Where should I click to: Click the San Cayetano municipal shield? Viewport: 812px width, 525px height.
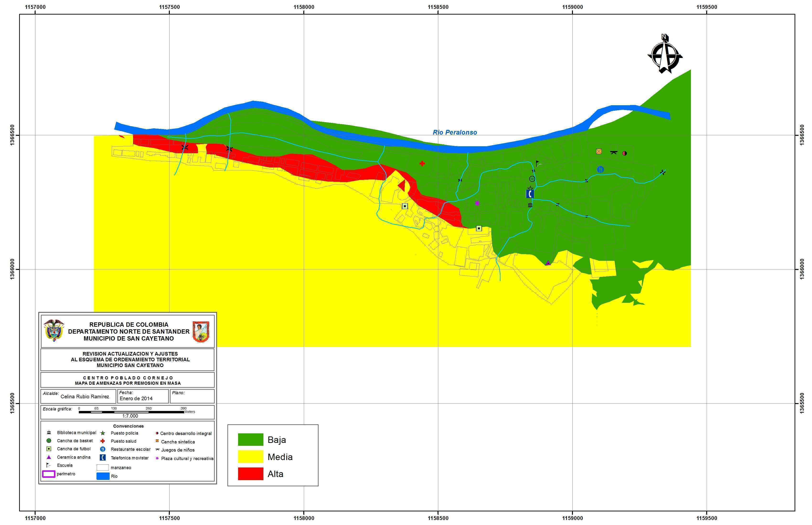pos(201,331)
